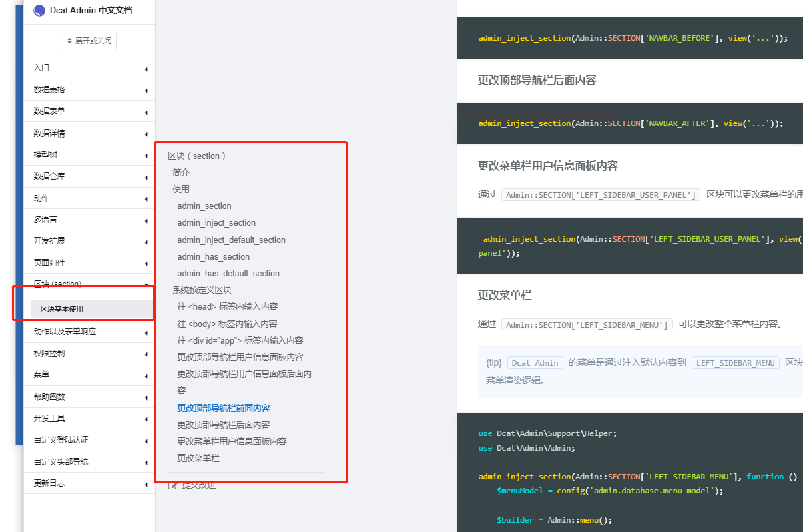
Task: Open the 菜单 sidebar menu
Action: coord(89,374)
